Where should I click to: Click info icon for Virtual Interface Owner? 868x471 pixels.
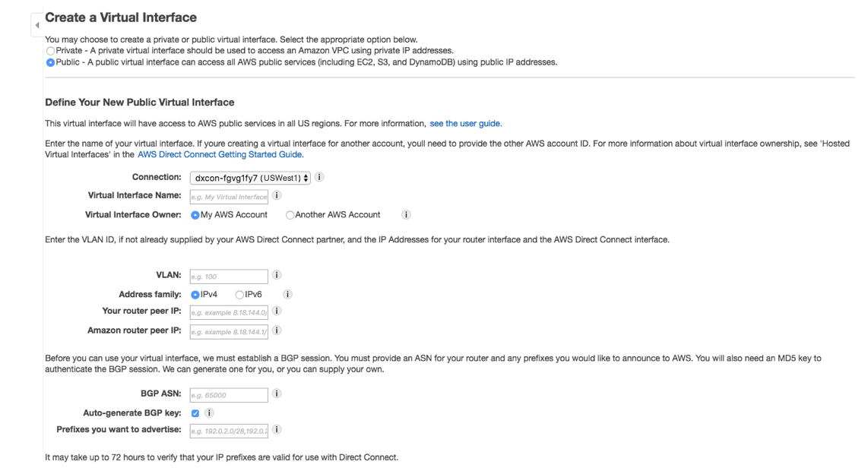coord(407,215)
